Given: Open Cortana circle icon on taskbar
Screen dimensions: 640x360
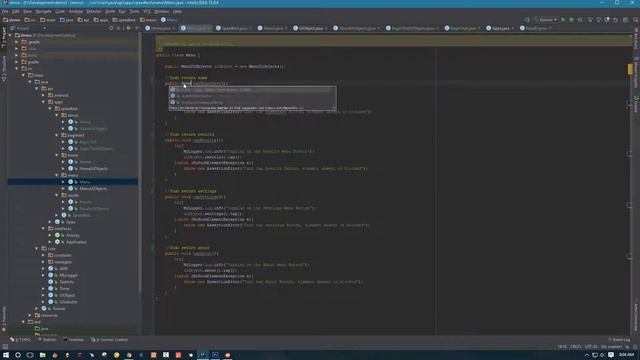Looking at the screenshot, I should (x=18, y=355).
